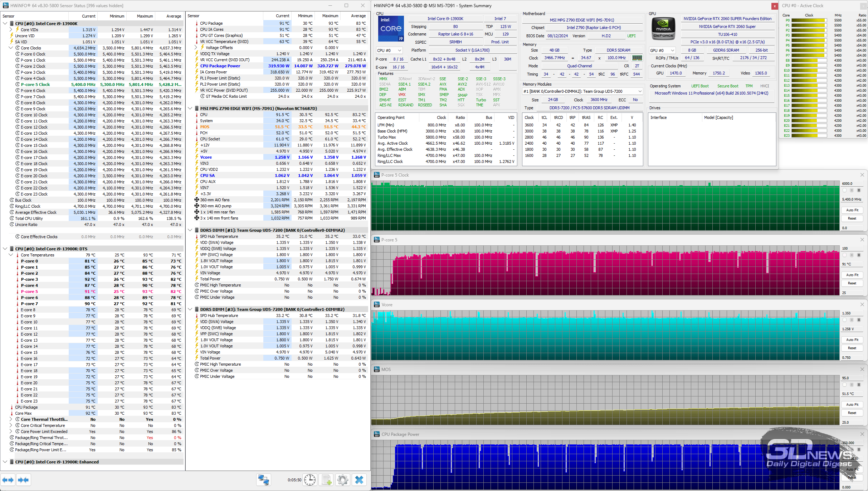Expand the Core VIDs tree node

[x=11, y=30]
